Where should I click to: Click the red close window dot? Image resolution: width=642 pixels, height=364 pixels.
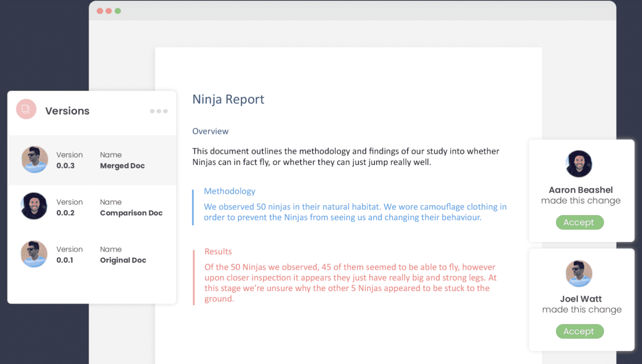tap(100, 11)
